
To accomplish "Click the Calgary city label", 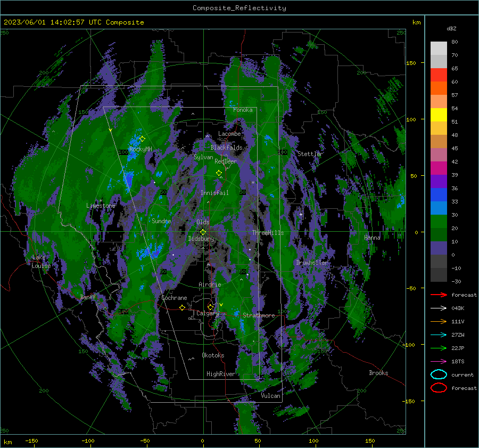I will tap(208, 313).
